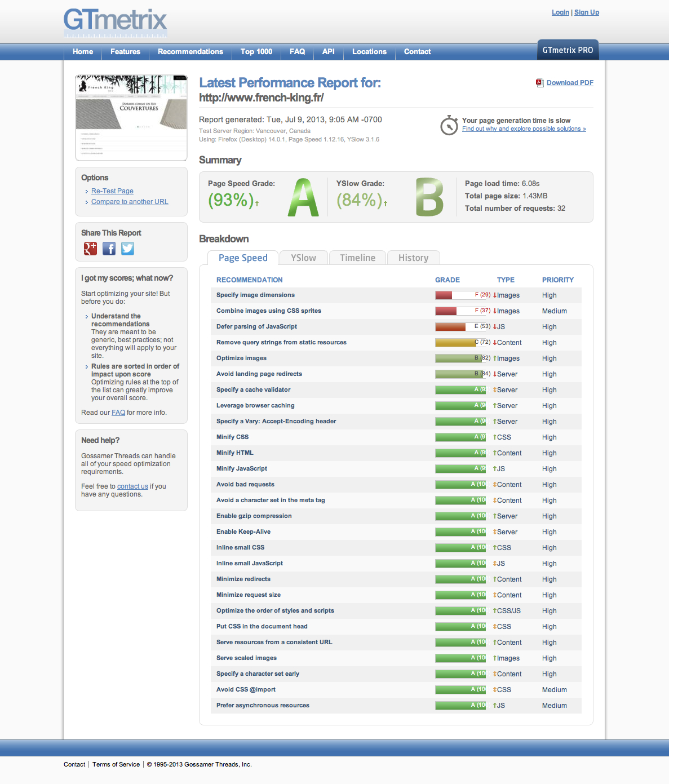Image resolution: width=678 pixels, height=784 pixels.
Task: Click 'Inline small JavaScript' recommendation
Action: coord(250,564)
